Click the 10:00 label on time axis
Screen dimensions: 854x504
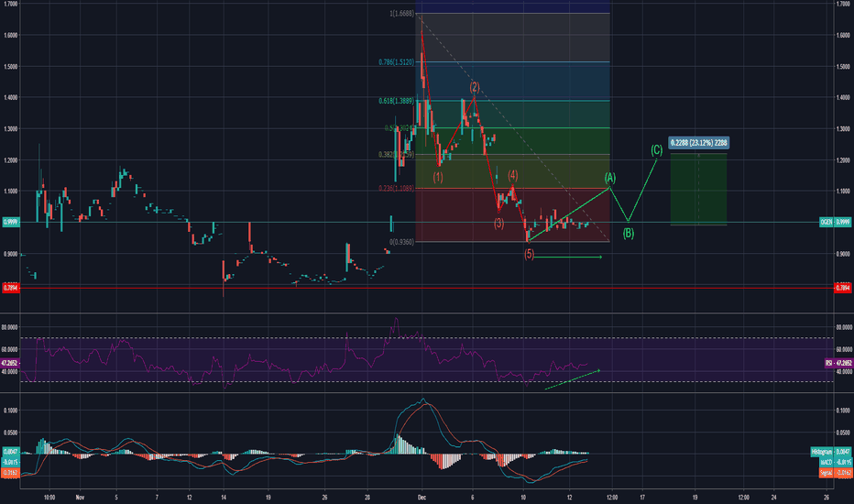[x=49, y=498]
